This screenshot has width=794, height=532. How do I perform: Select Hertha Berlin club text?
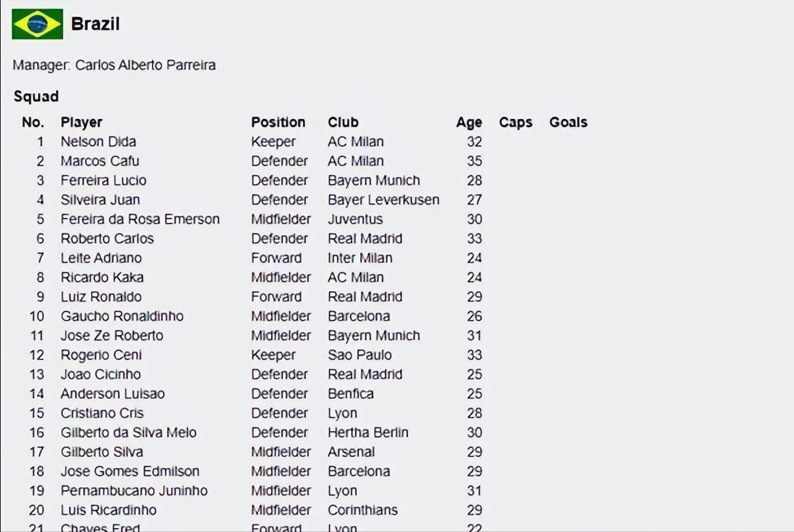pyautogui.click(x=368, y=432)
